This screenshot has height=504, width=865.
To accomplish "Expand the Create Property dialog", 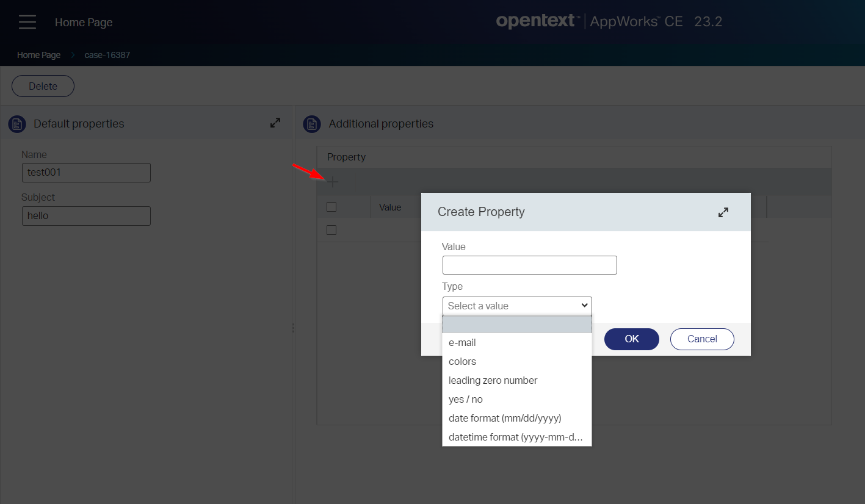I will [x=723, y=212].
